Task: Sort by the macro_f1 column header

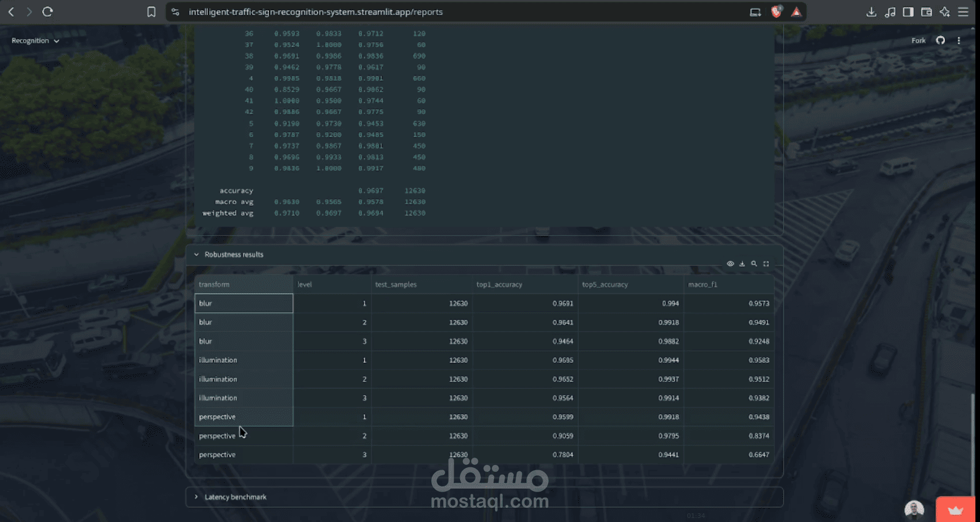Action: [x=728, y=284]
